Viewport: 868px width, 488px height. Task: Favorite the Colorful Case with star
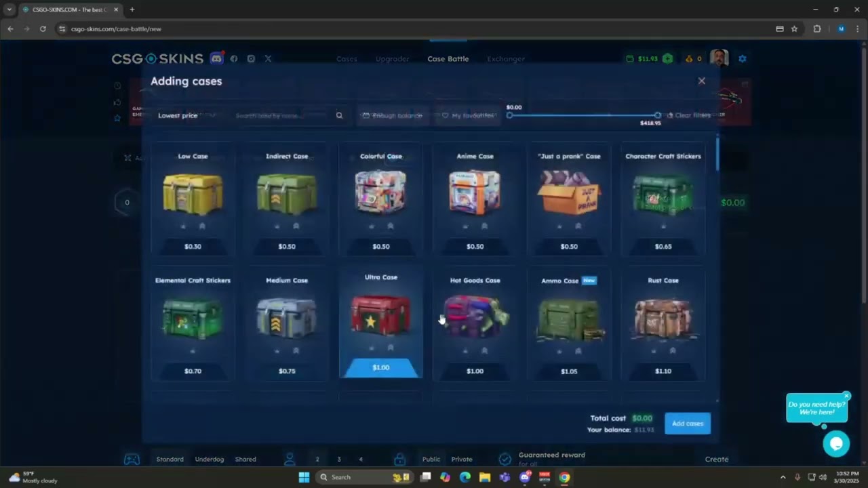point(371,226)
